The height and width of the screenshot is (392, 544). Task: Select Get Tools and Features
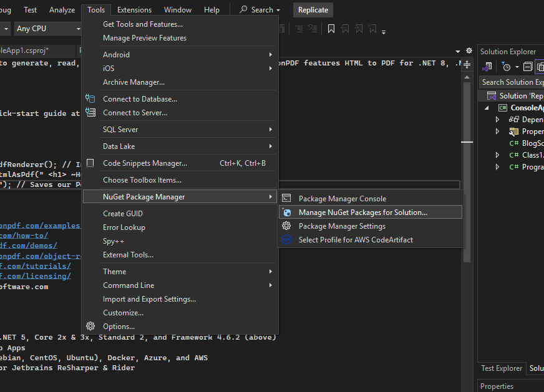click(180, 24)
